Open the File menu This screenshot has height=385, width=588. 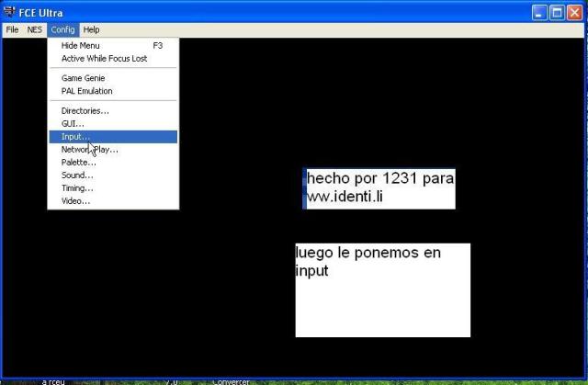pyautogui.click(x=12, y=30)
